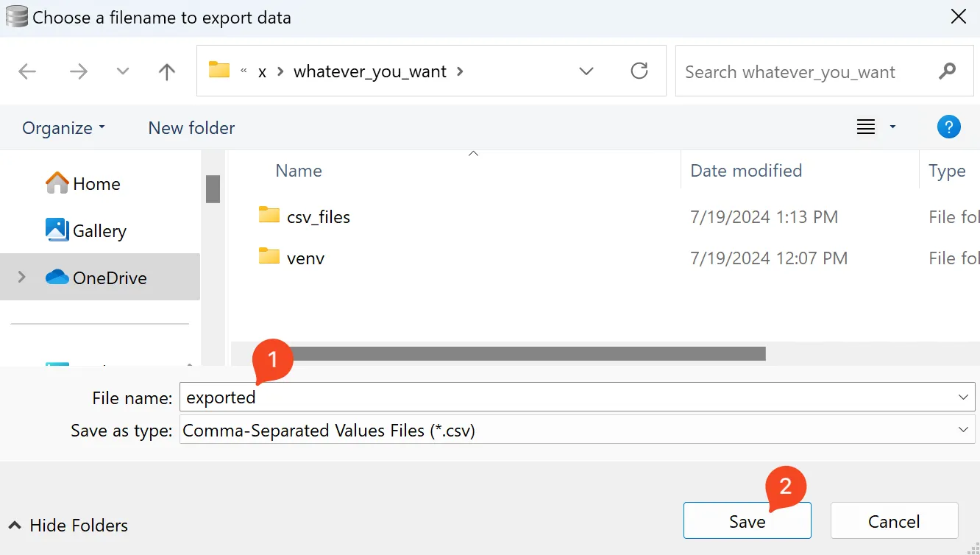Select the x breadcrumb in path
The height and width of the screenshot is (555, 980).
[262, 72]
